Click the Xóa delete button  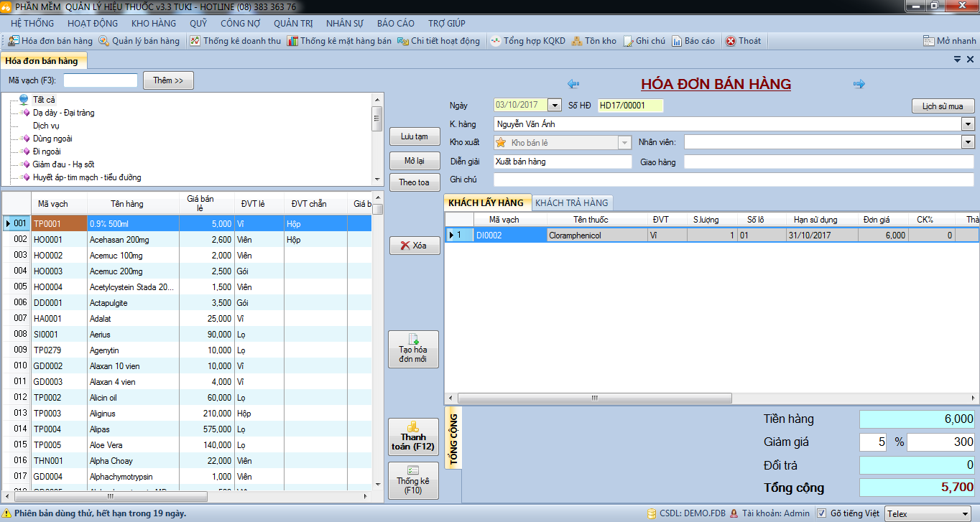415,246
